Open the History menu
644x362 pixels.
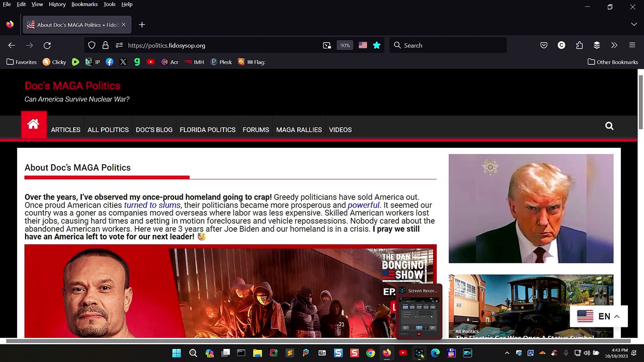tap(57, 4)
